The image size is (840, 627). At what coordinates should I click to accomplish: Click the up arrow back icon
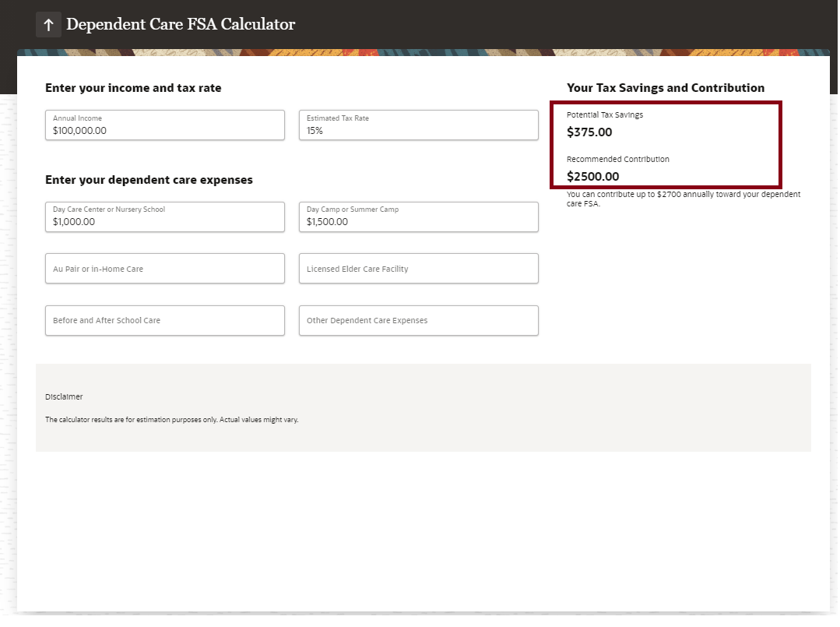coord(48,25)
